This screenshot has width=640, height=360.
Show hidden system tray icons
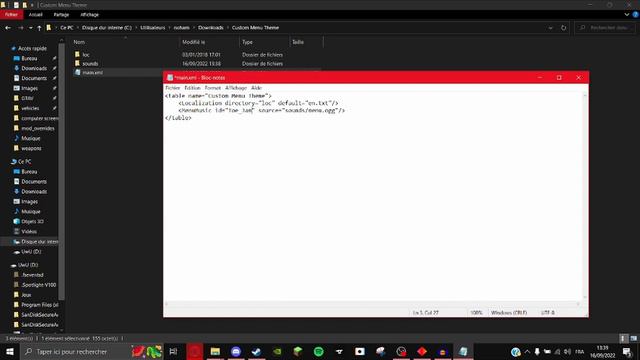coord(527,351)
